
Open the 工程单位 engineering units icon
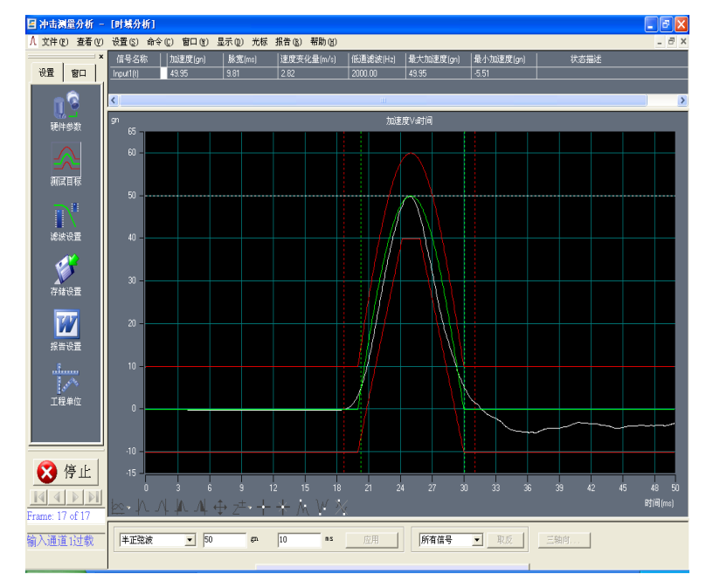(66, 378)
